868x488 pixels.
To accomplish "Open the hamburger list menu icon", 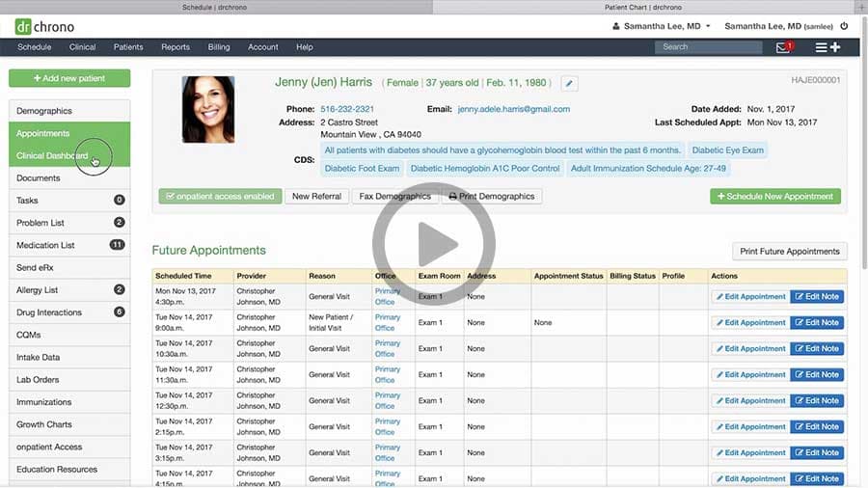I will click(x=821, y=47).
